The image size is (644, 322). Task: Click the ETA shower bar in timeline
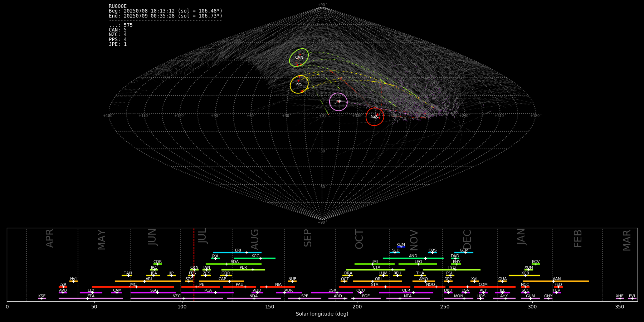(x=91, y=298)
